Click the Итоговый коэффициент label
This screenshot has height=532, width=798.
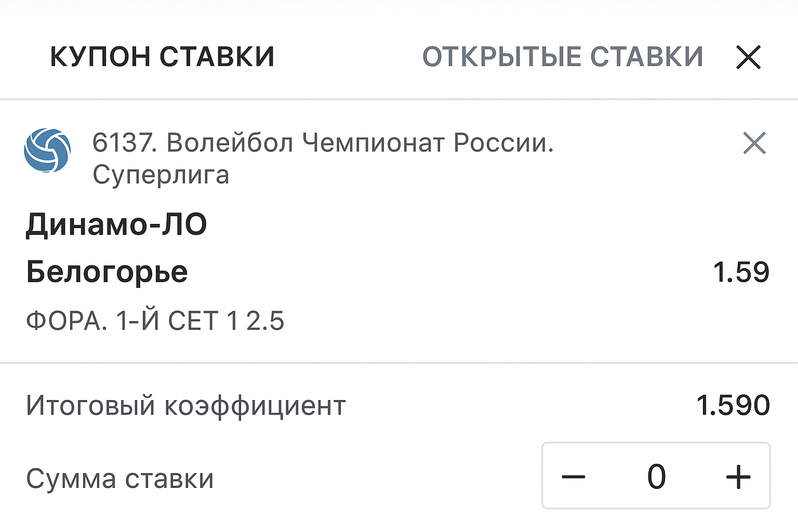pyautogui.click(x=186, y=405)
